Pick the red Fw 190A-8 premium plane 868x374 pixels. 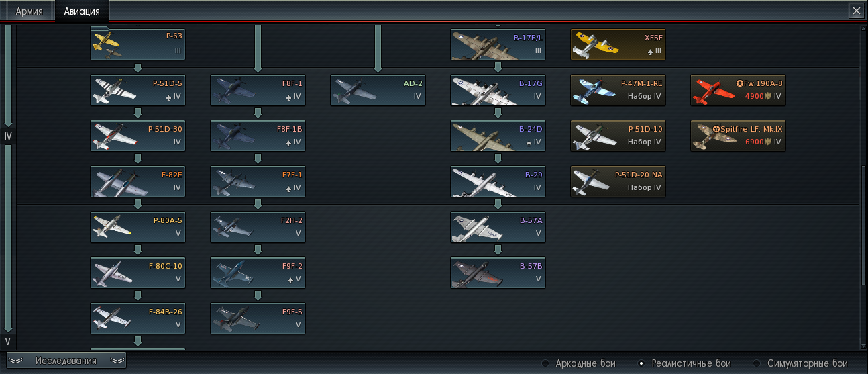[738, 90]
